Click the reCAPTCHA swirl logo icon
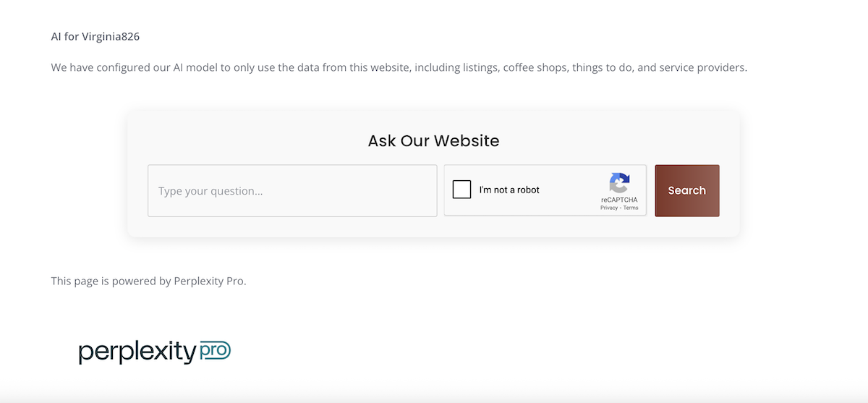Image resolution: width=868 pixels, height=403 pixels. tap(619, 182)
